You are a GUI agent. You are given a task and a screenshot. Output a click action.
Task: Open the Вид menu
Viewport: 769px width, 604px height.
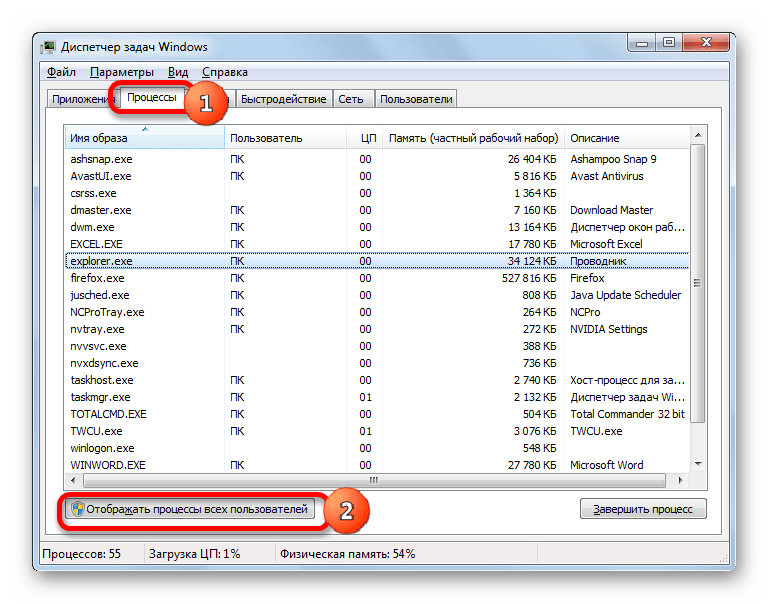178,72
